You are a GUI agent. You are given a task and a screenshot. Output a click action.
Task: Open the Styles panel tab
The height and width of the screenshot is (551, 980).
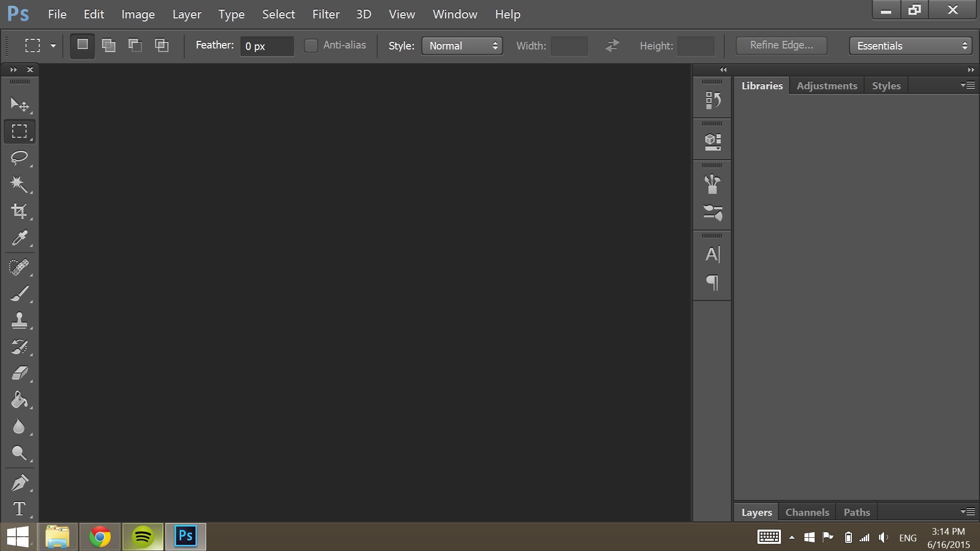pyautogui.click(x=886, y=85)
